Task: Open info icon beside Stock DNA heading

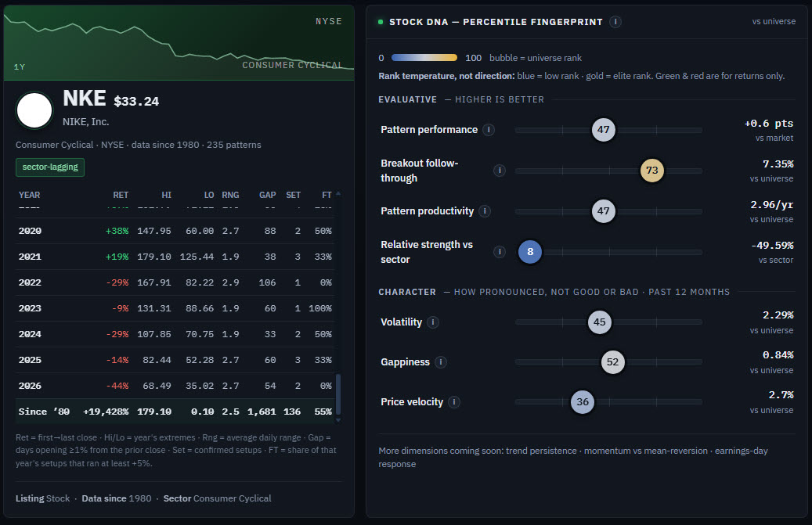Action: tap(615, 22)
